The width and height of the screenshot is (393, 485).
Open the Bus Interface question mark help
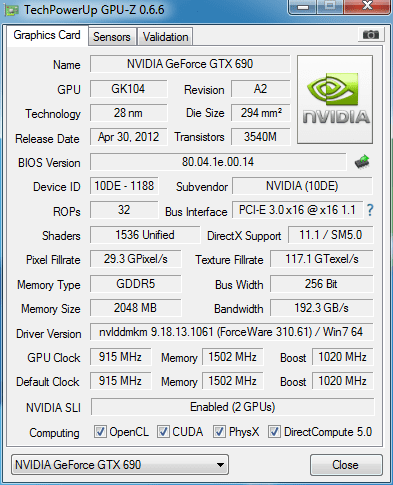point(370,210)
